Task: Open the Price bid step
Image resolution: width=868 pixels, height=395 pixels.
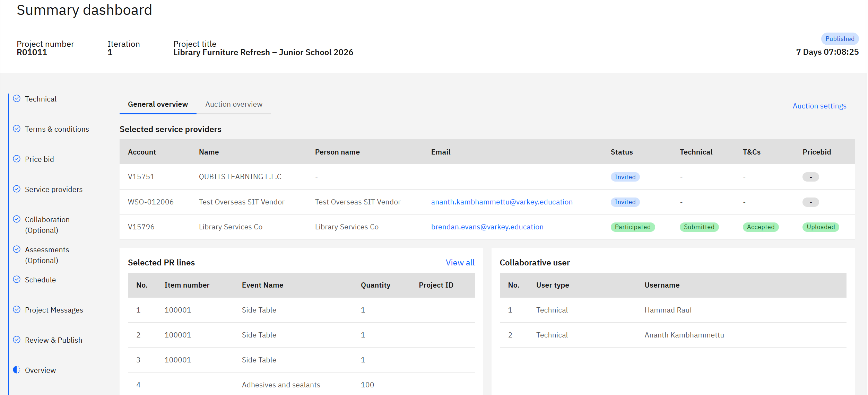Action: coord(40,159)
